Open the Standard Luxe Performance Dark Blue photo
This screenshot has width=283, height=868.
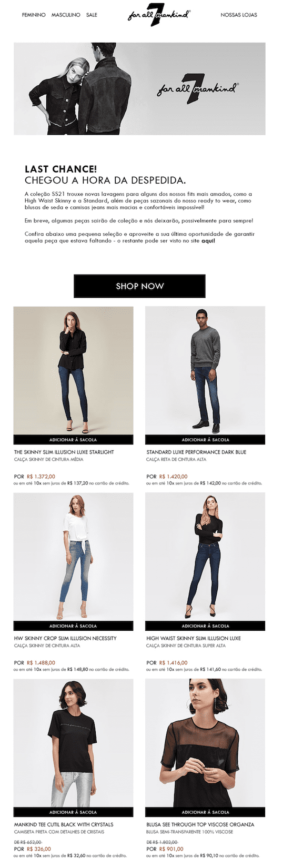tap(205, 370)
